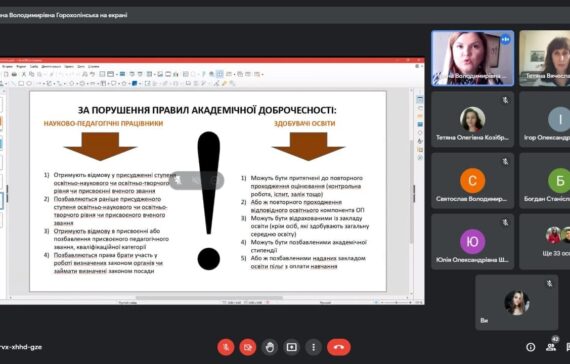Select your own 'Ви' video tile
Image resolution: width=570 pixels, height=364 pixels.
pyautogui.click(x=517, y=303)
